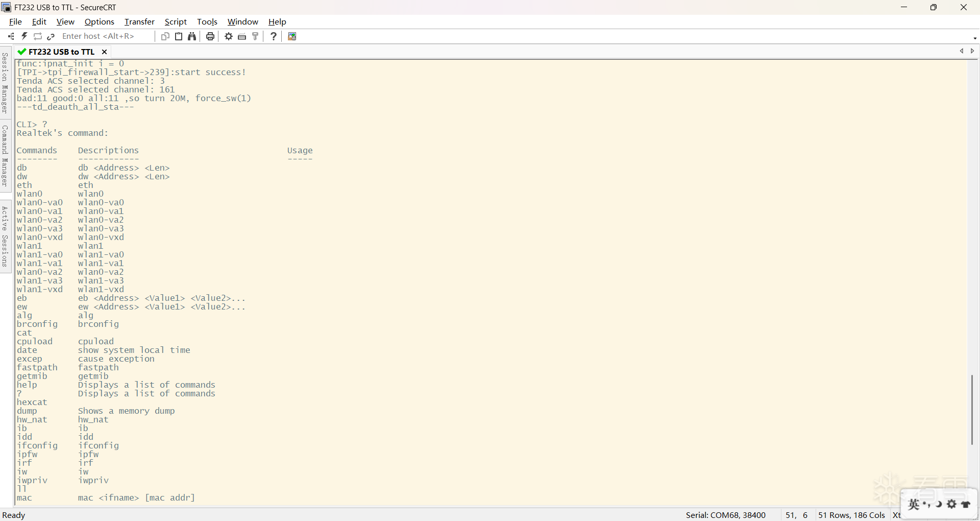Click the Copy toolbar icon
980x521 pixels.
point(165,36)
